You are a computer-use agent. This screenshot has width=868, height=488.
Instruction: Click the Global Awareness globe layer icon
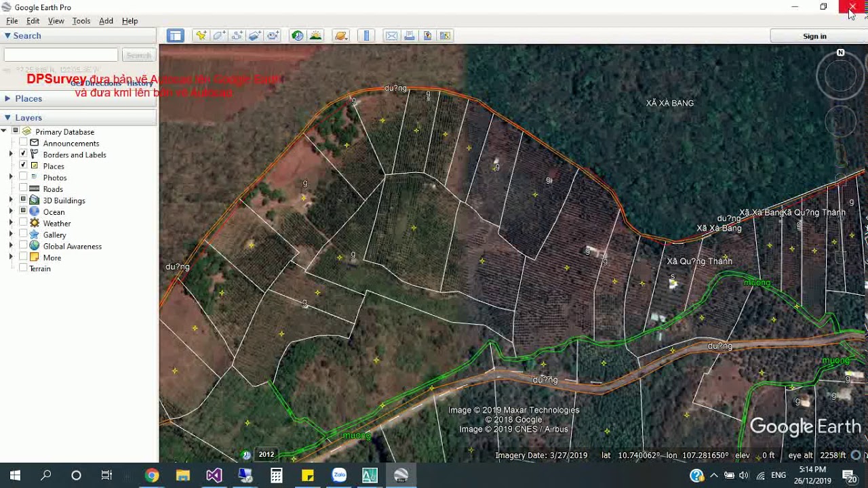click(34, 246)
